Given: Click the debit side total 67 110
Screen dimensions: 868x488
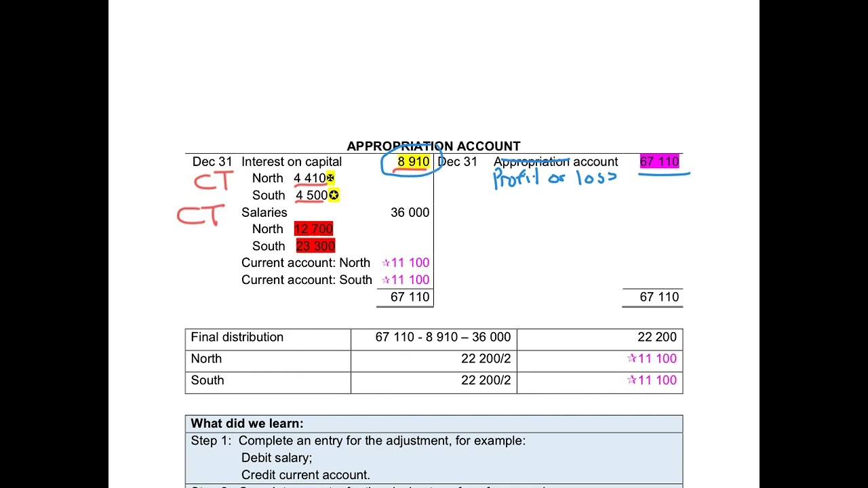Looking at the screenshot, I should 410,297.
